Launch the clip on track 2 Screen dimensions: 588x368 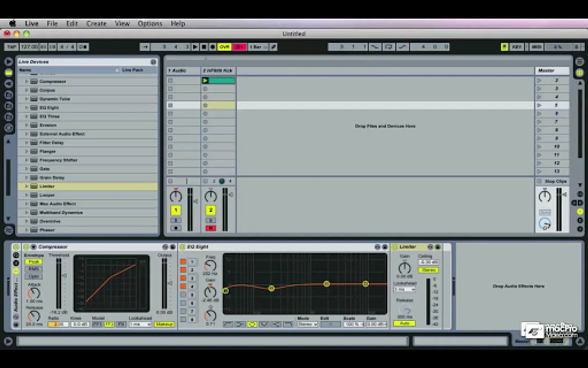(x=205, y=81)
